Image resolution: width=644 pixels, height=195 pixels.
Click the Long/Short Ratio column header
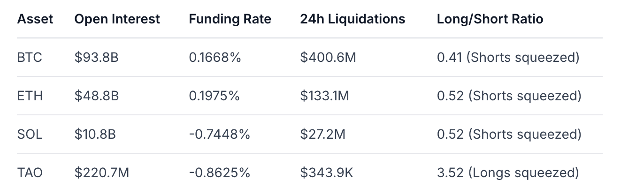(x=490, y=19)
